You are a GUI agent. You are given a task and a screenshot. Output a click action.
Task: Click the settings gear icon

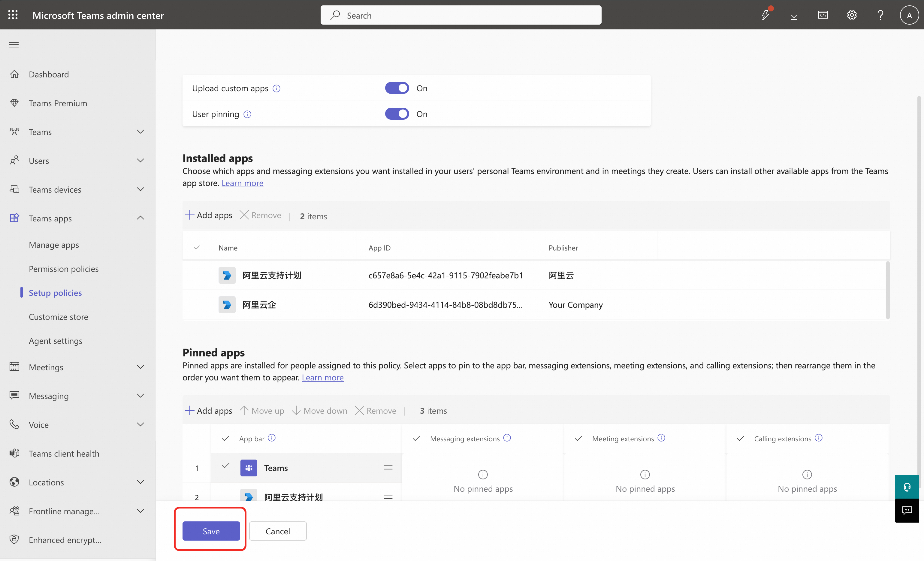(x=852, y=15)
